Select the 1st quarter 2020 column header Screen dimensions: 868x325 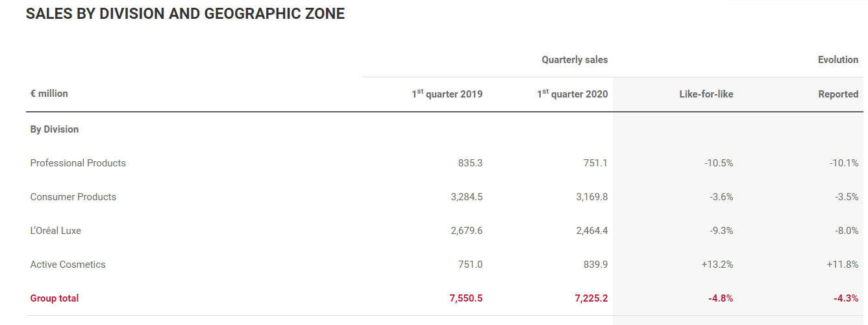pyautogui.click(x=572, y=94)
